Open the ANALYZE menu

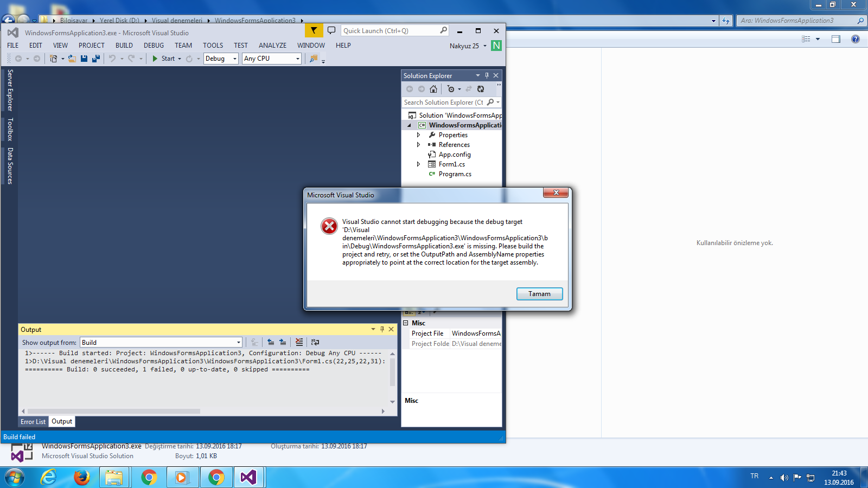pos(272,46)
